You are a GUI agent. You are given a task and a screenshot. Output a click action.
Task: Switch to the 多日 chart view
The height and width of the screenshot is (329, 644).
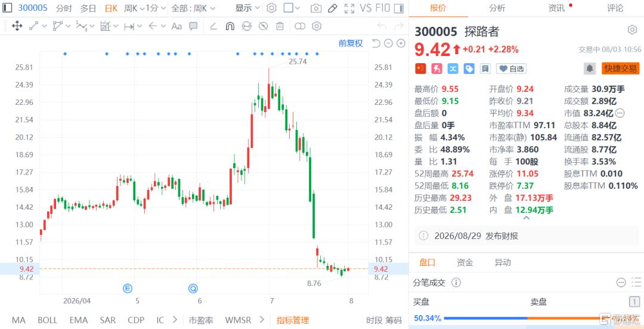88,8
